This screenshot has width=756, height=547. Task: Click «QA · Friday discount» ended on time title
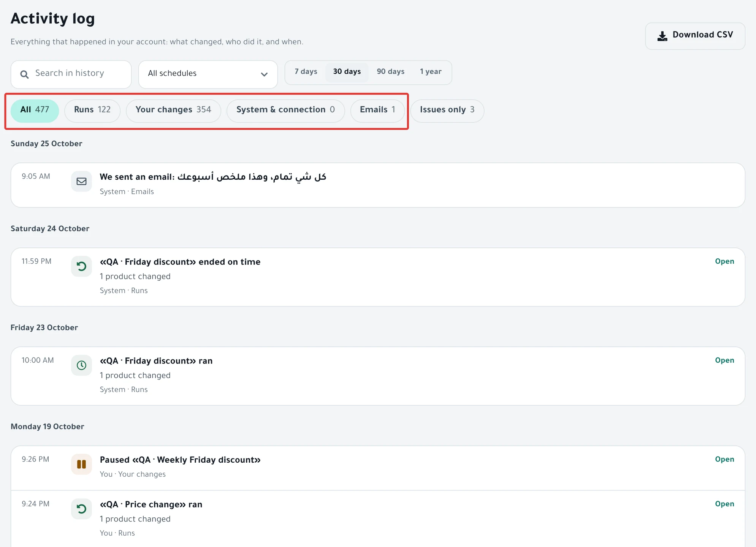click(180, 262)
